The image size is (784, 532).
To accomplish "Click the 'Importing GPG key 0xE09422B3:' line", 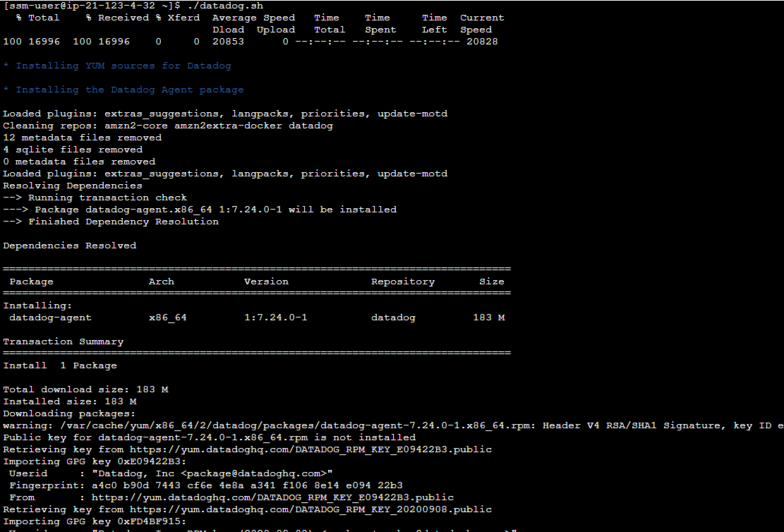I will (95, 461).
